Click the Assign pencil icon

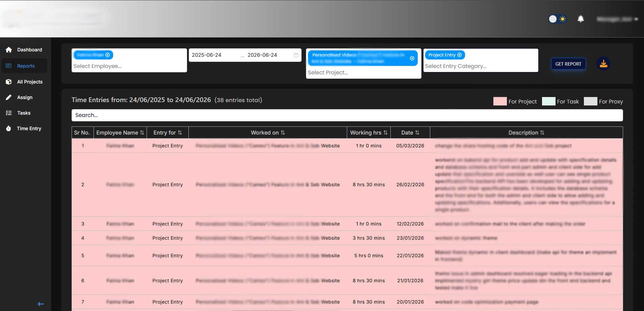tap(9, 97)
